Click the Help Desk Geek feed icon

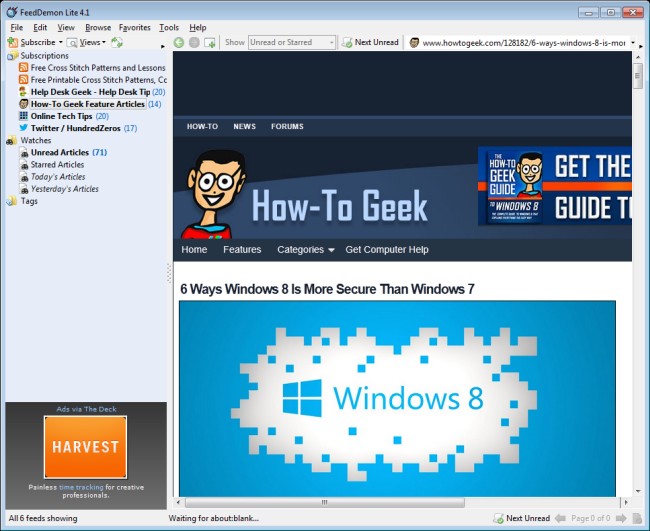coord(24,92)
